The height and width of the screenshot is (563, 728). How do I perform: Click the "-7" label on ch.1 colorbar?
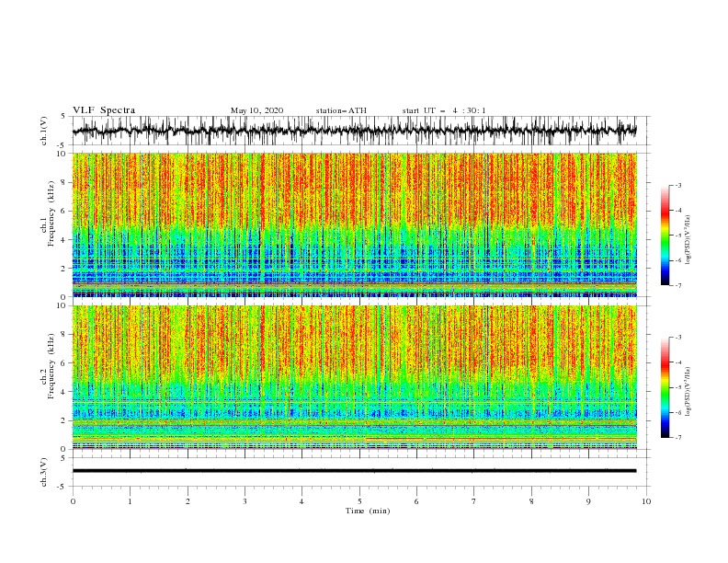point(678,285)
